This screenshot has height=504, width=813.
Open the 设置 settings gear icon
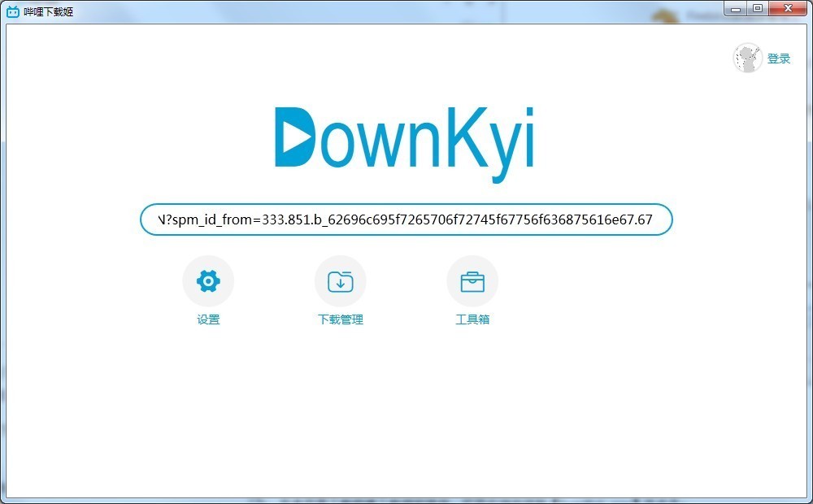[208, 281]
